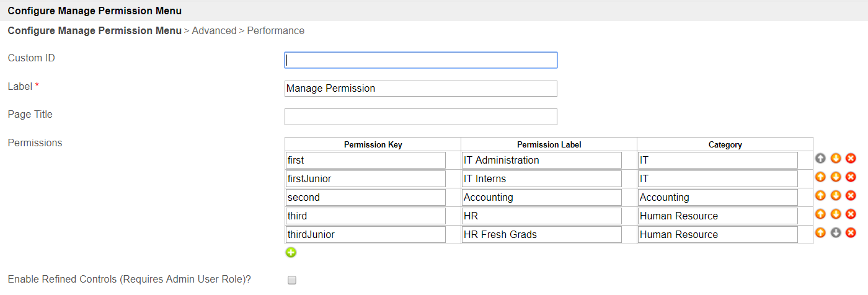Screen dimensions: 868x295
Task: Go to the Performance breadcrumb tab
Action: (276, 30)
